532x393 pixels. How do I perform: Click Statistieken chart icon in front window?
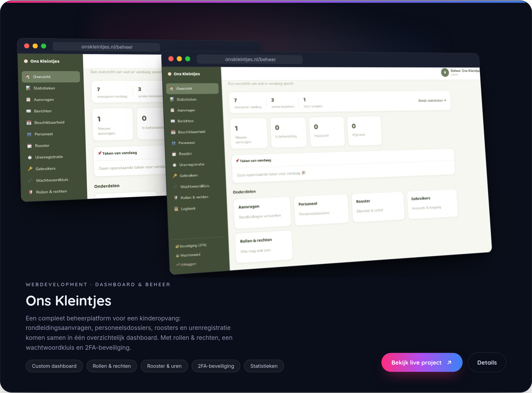[x=172, y=99]
